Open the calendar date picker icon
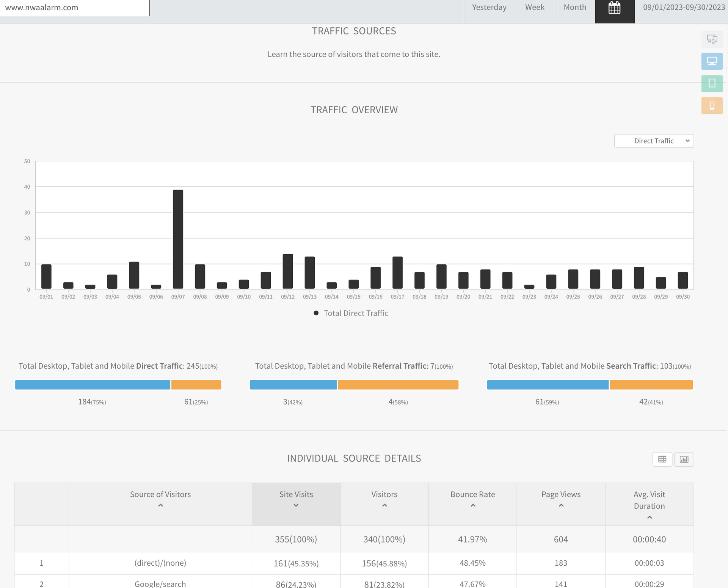Screen dimensions: 728x588 [x=614, y=8]
